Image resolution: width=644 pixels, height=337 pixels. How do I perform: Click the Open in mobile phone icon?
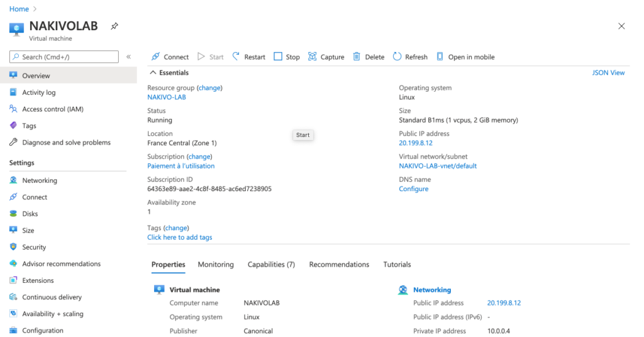pyautogui.click(x=440, y=56)
